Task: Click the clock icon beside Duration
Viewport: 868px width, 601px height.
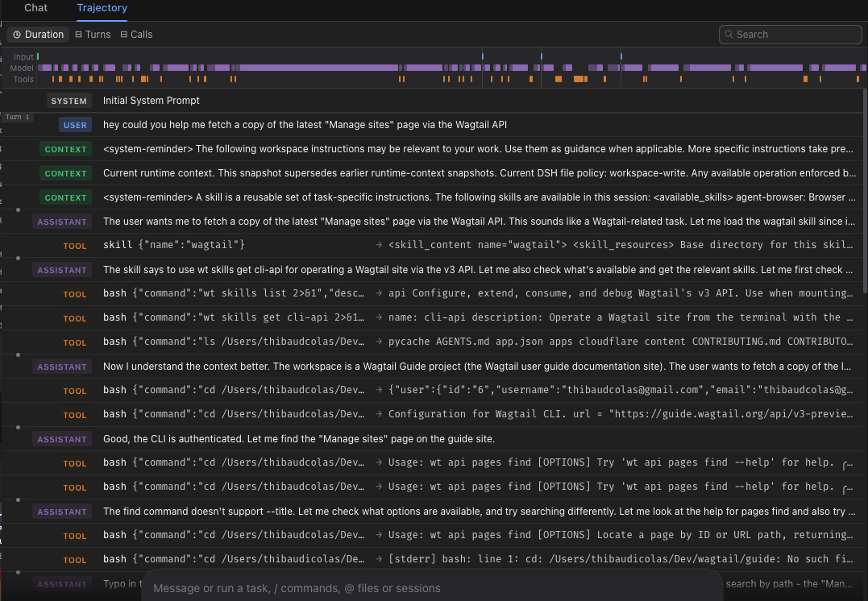Action: pos(17,35)
